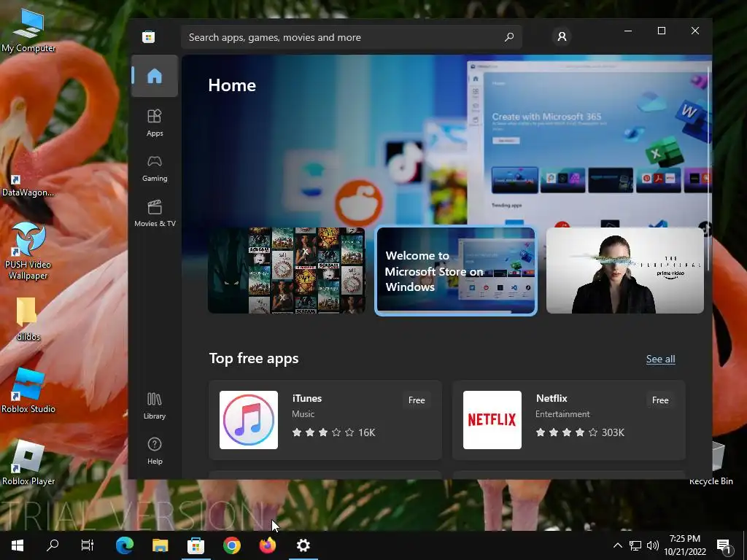
Task: Open the Apps section in sidebar
Action: point(155,122)
